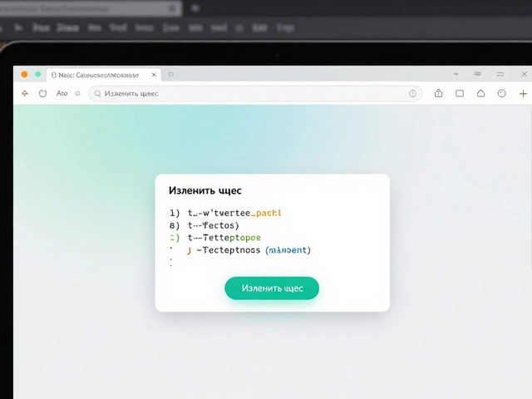Click the restore window icon in the title bar
The image size is (532, 399).
pos(500,74)
